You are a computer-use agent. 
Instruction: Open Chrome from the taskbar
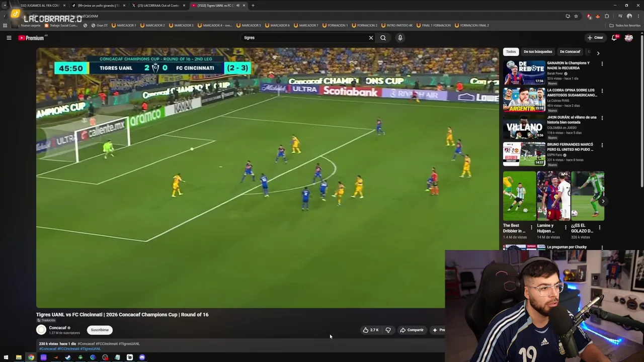point(31,357)
